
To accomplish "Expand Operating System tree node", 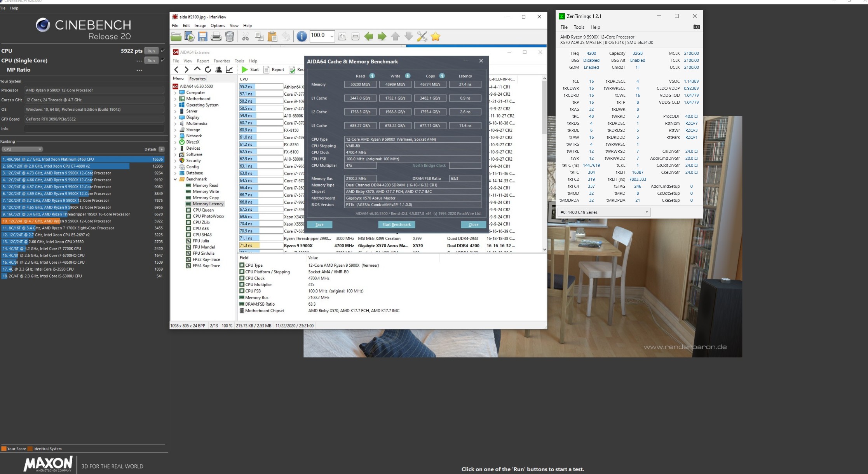I will click(175, 105).
